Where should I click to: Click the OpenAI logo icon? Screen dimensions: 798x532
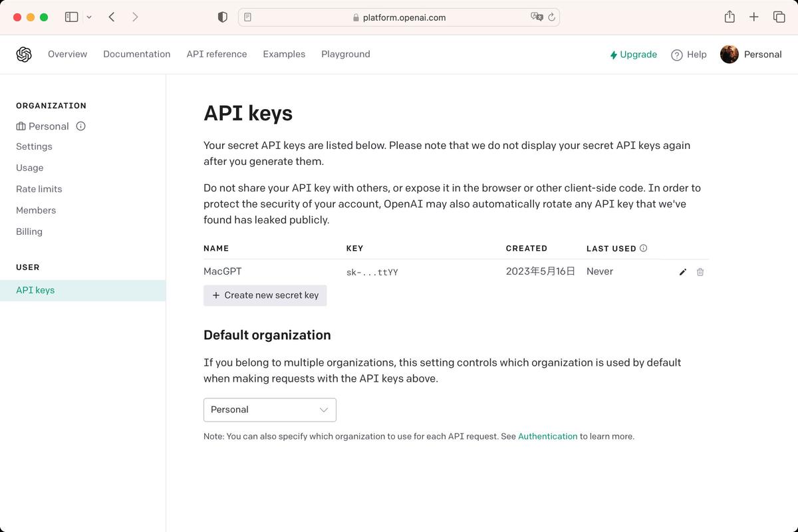click(x=24, y=55)
